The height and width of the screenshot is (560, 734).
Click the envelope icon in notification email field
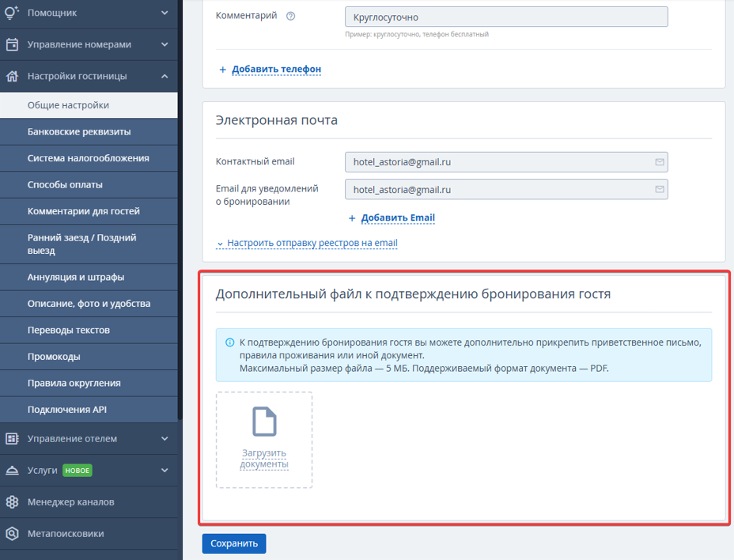pos(660,189)
